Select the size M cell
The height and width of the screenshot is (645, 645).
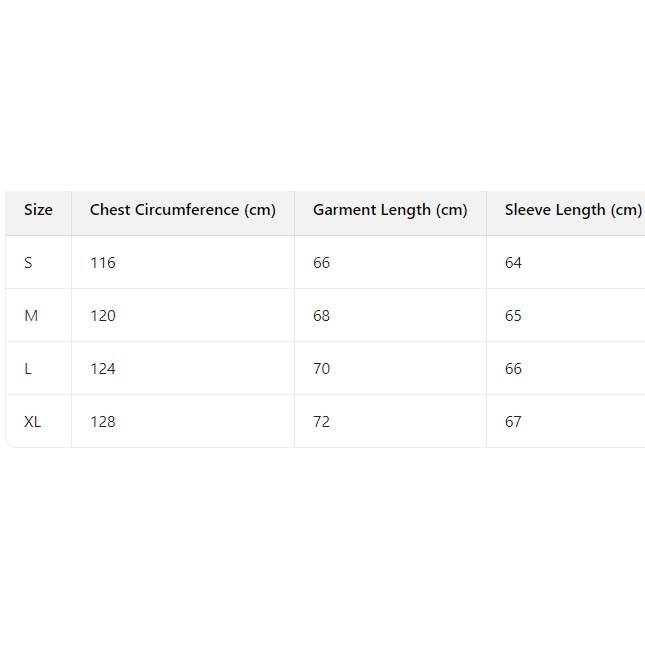click(x=31, y=316)
